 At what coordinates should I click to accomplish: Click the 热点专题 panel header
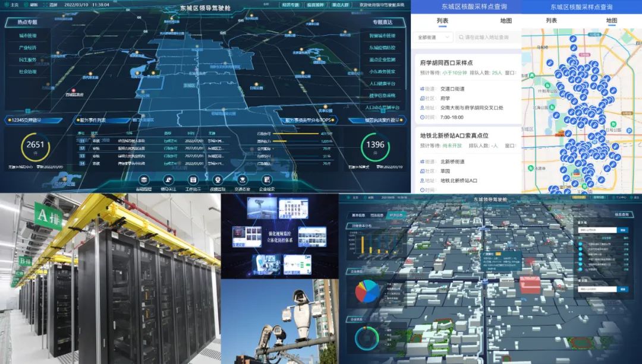coord(27,22)
